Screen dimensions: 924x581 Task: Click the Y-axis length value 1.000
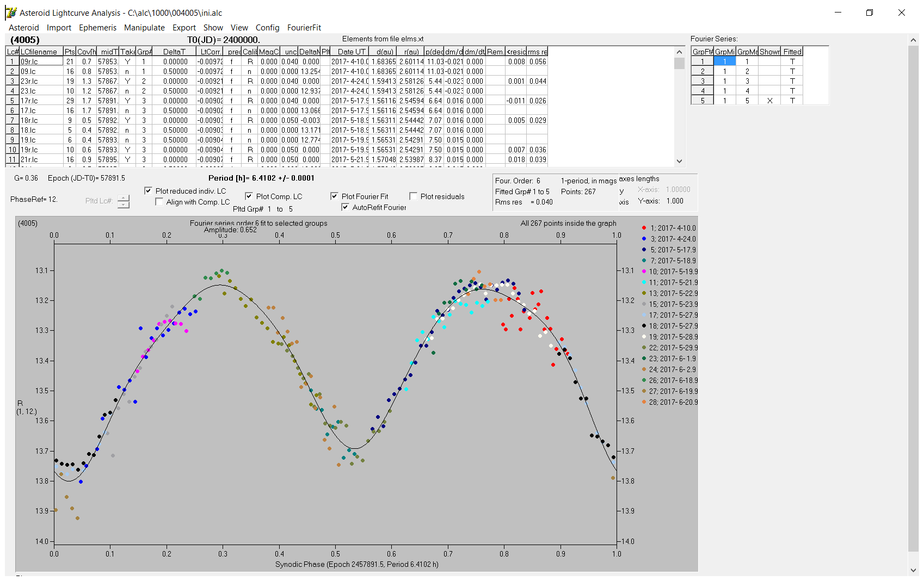pos(675,201)
